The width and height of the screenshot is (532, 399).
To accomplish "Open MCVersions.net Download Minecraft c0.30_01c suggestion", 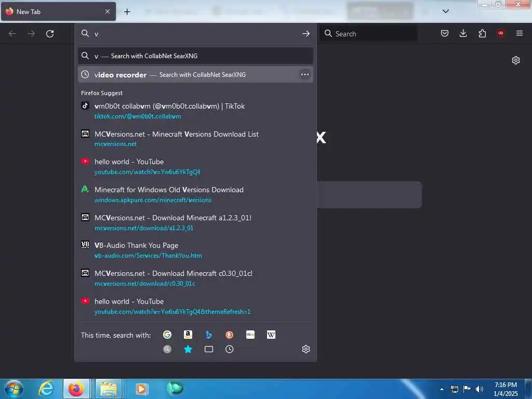I will 195,278.
